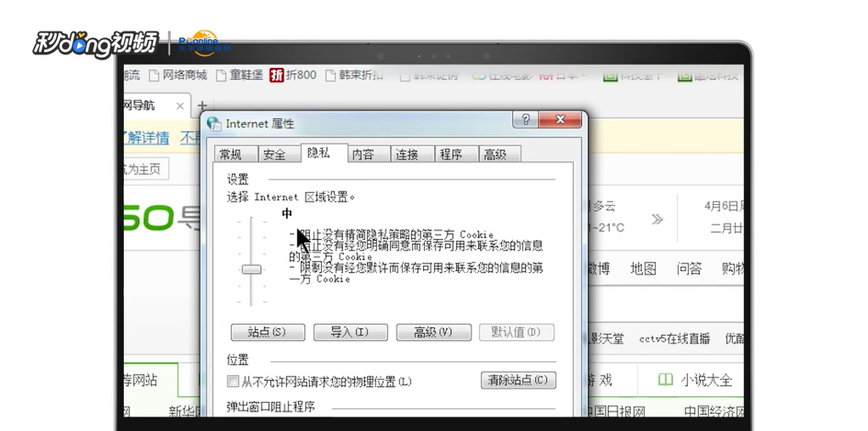Click the 折800 bookmark label
Viewport: 868px width, 431px height.
[x=302, y=75]
